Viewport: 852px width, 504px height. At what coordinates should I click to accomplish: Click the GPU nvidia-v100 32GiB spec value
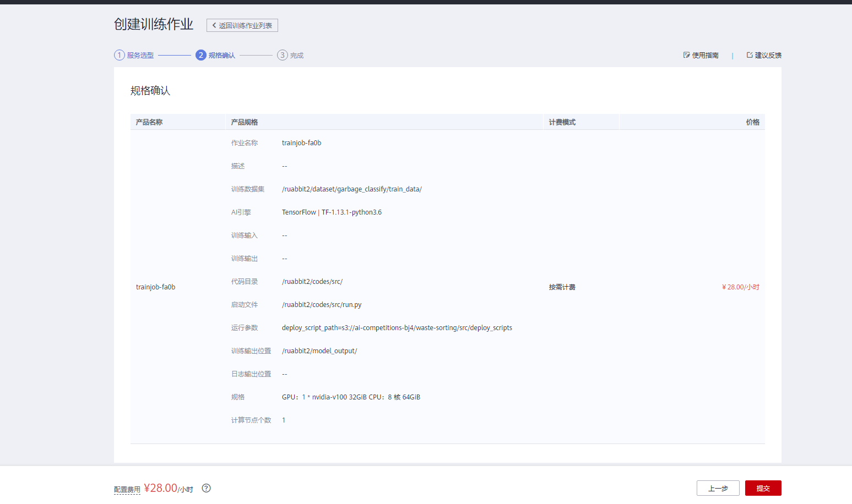[x=351, y=397]
